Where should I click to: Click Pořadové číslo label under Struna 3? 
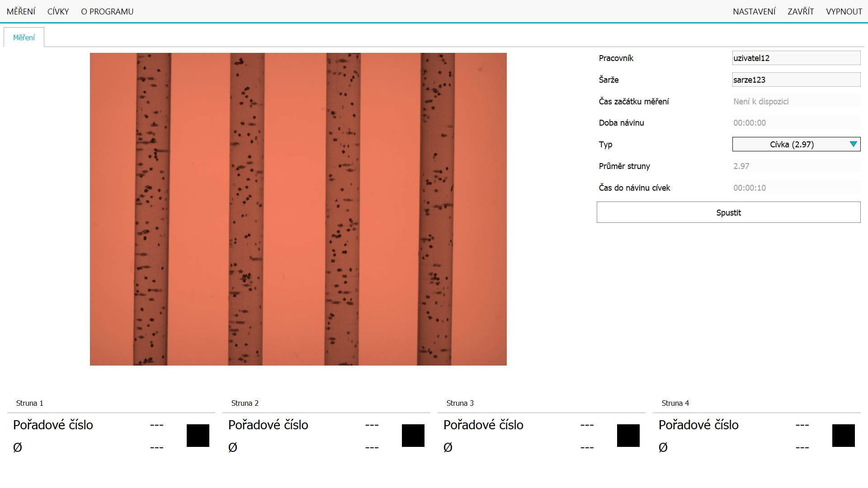483,425
